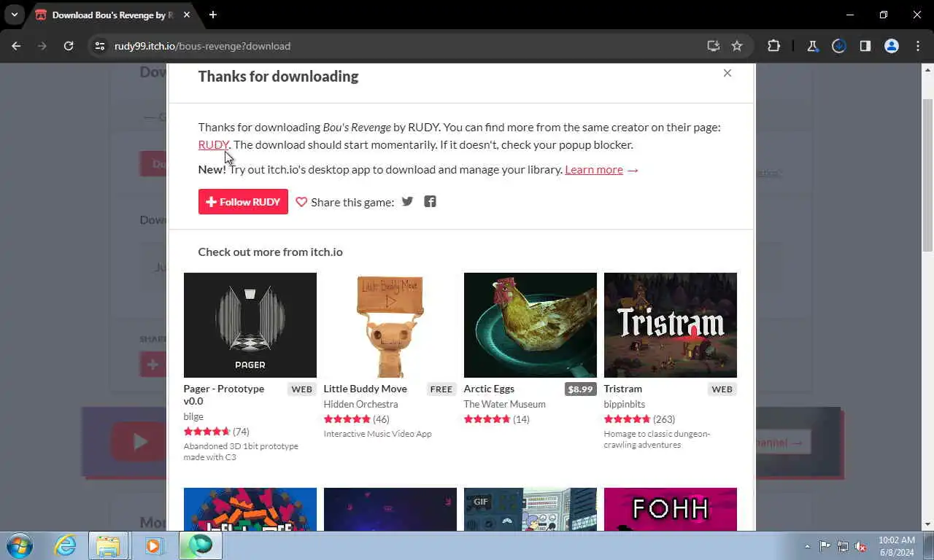The width and height of the screenshot is (934, 560).
Task: Click the Follow RUDY button
Action: click(x=243, y=202)
